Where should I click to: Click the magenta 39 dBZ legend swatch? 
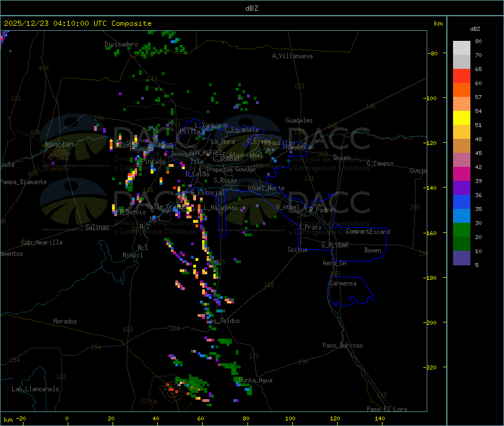461,174
